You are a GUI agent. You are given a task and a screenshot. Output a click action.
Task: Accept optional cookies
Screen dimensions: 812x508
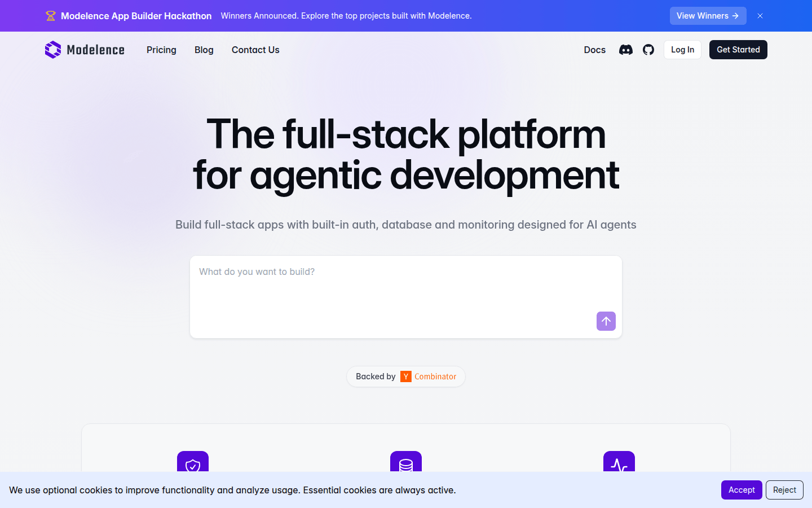pyautogui.click(x=741, y=490)
